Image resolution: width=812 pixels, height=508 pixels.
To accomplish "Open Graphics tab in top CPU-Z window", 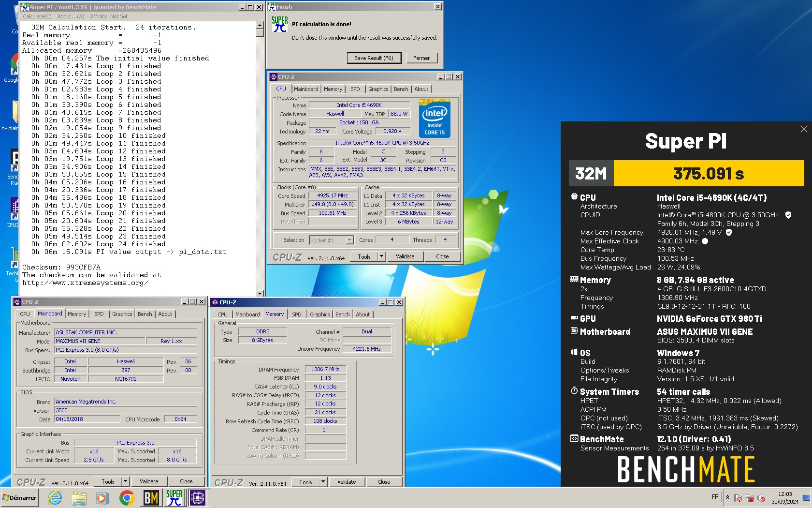I will (378, 89).
